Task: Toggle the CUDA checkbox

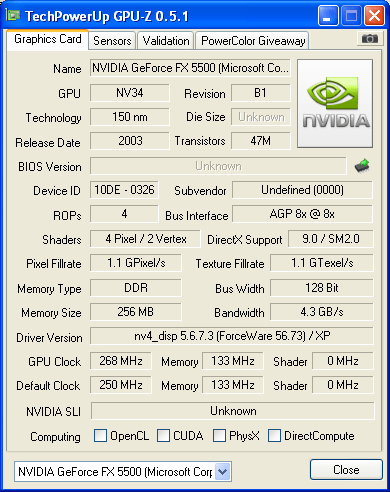Action: [163, 435]
